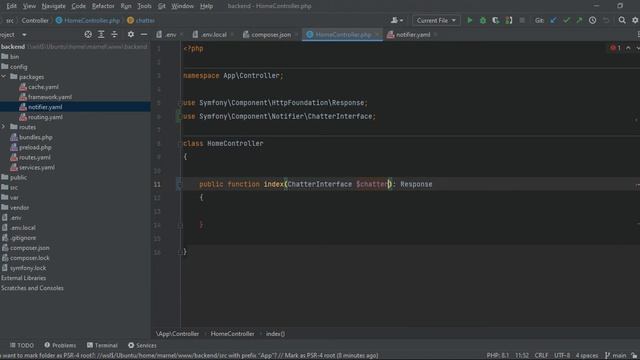Open the Git menu
Image resolution: width=640 pixels, height=360 pixels.
tap(162, 6)
